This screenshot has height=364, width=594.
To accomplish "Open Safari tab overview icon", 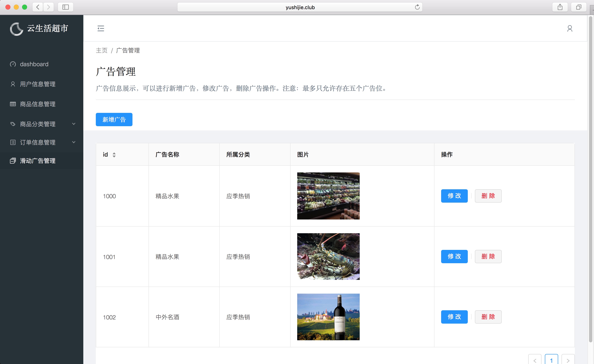I will click(578, 7).
